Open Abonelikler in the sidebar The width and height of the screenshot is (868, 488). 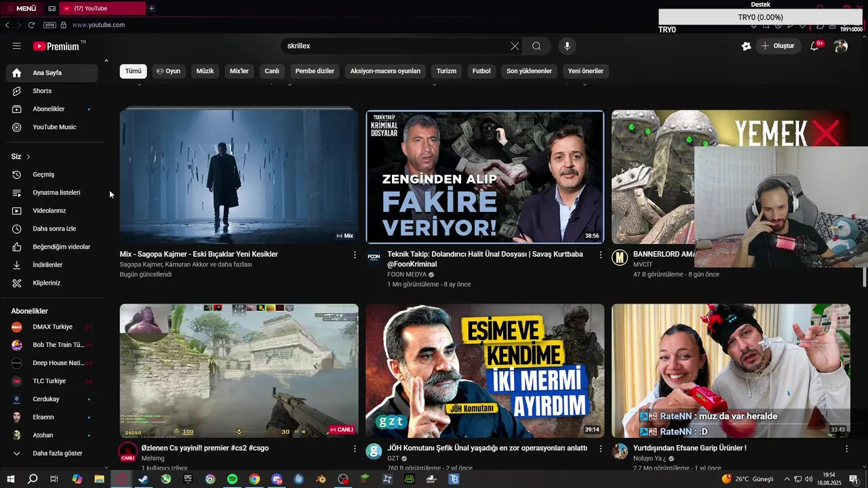pos(52,109)
